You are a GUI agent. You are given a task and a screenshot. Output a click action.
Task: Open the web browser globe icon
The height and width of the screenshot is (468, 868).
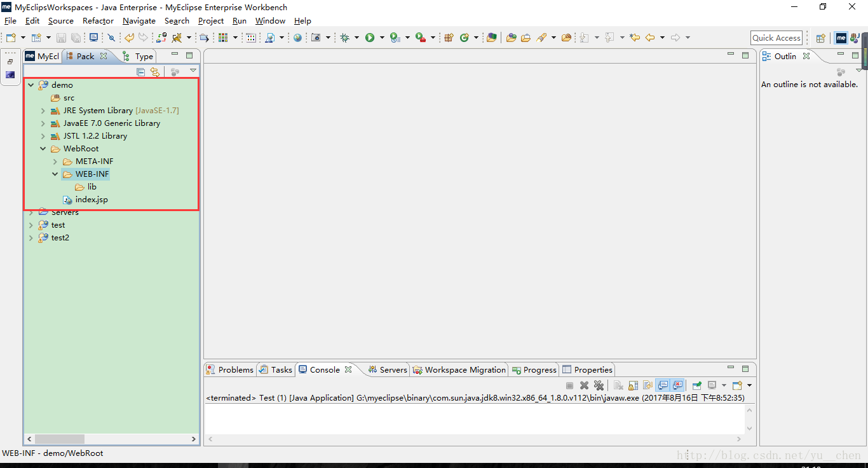(x=297, y=38)
